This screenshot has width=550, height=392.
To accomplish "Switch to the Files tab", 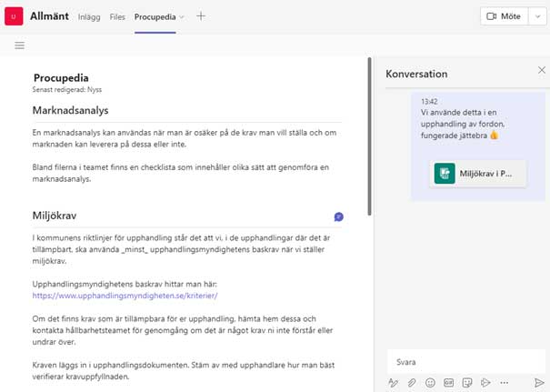I will [x=117, y=17].
